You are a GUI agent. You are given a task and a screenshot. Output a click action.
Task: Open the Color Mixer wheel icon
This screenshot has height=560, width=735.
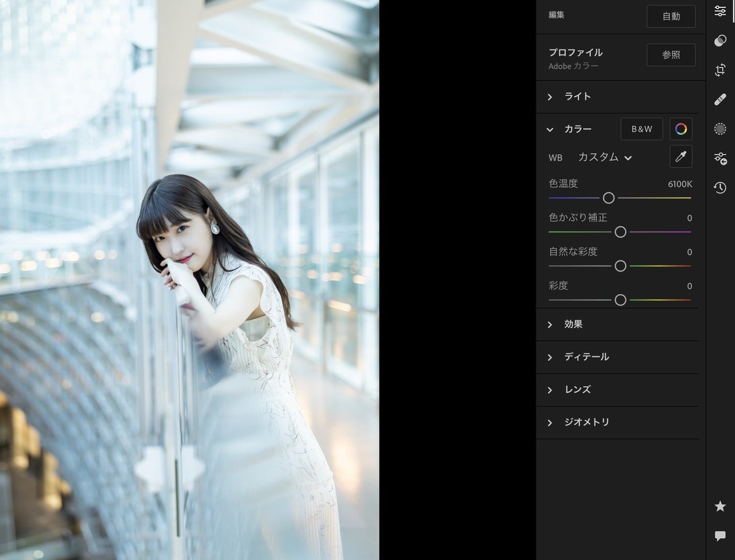[681, 129]
